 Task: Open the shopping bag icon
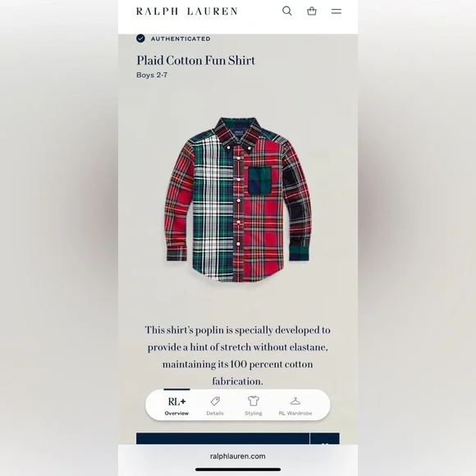(312, 11)
